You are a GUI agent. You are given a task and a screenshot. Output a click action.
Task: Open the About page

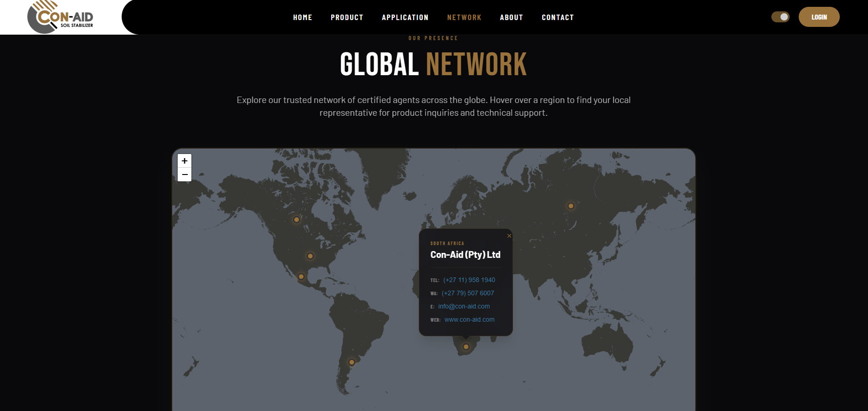coord(511,17)
